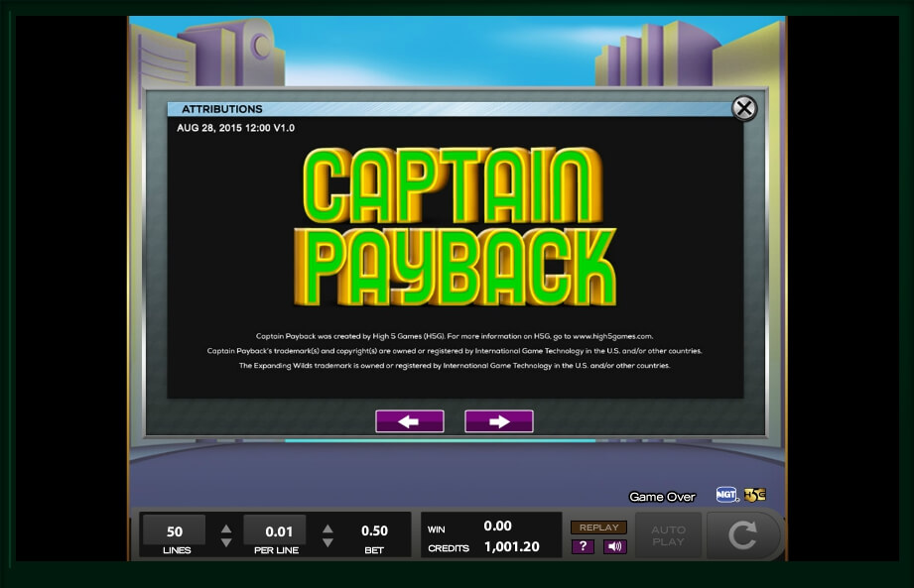
Task: Click the AUG 28, 2015 version text
Action: tap(235, 128)
